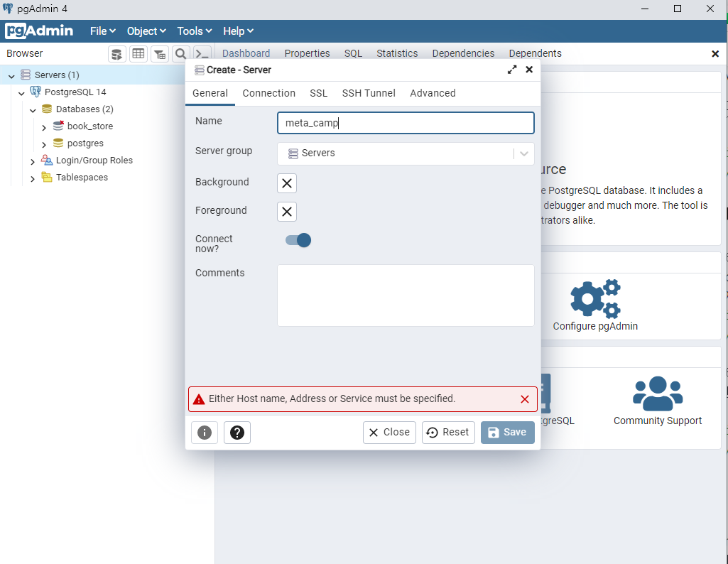Screen dimensions: 728x564
Task: Click the Tablespaces folder icon
Action: (47, 177)
